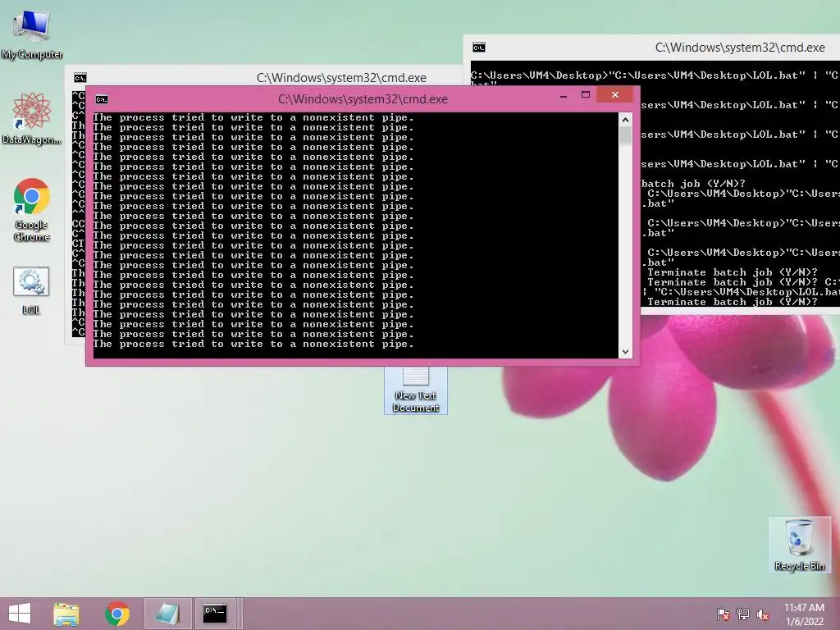Click the cmd.exe taskbar button
Image resolution: width=840 pixels, height=630 pixels.
[215, 614]
